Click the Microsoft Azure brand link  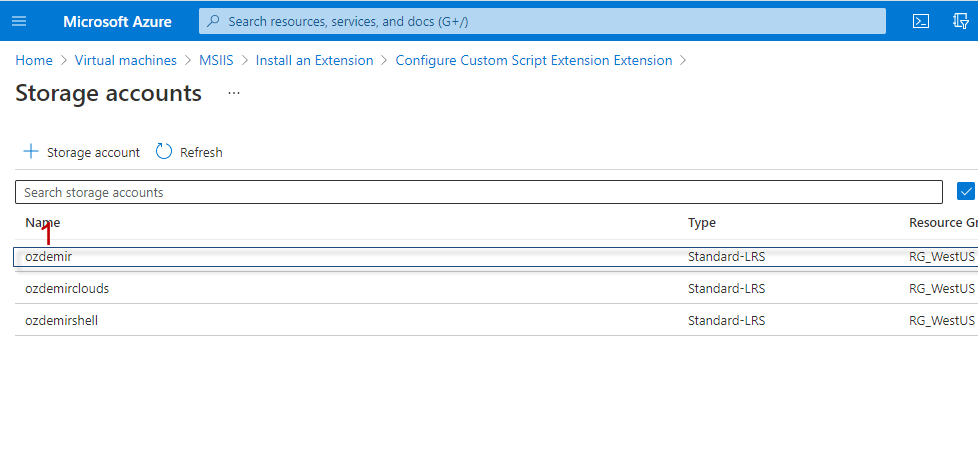117,21
